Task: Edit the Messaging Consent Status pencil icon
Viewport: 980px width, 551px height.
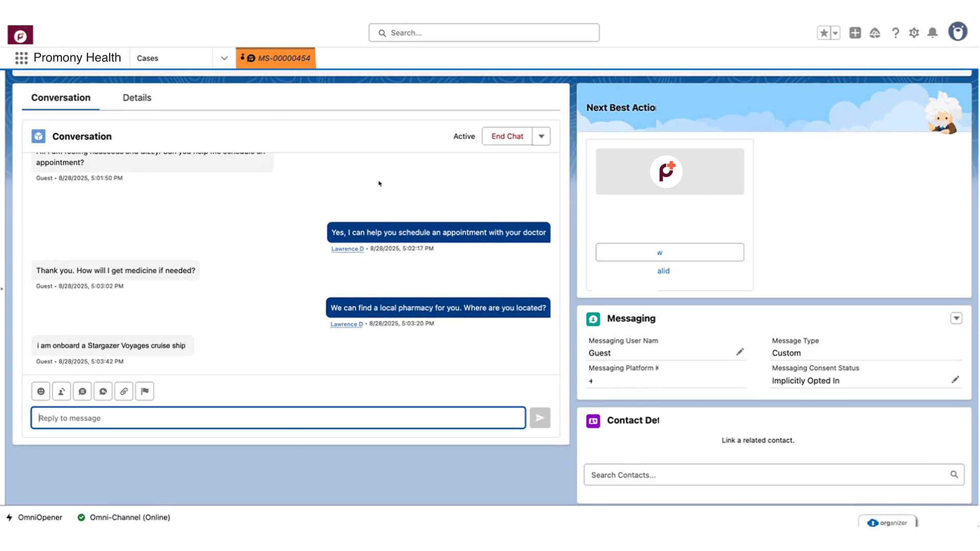Action: pyautogui.click(x=955, y=380)
